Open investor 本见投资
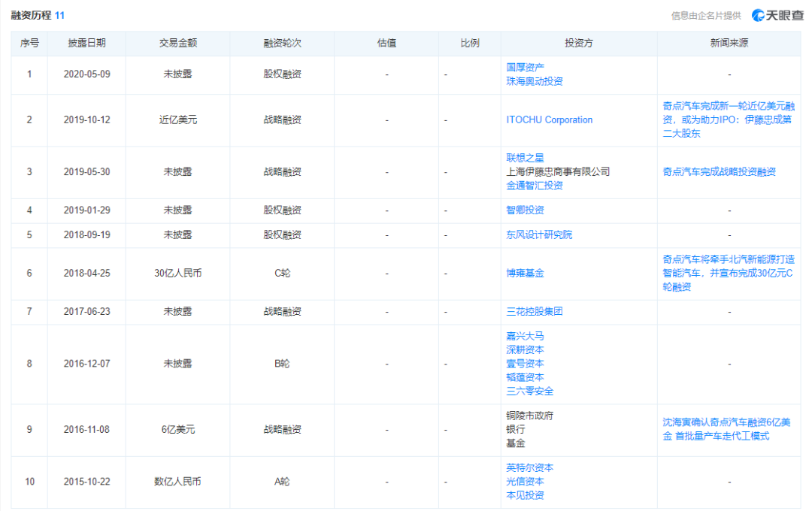812x511 pixels. tap(525, 495)
